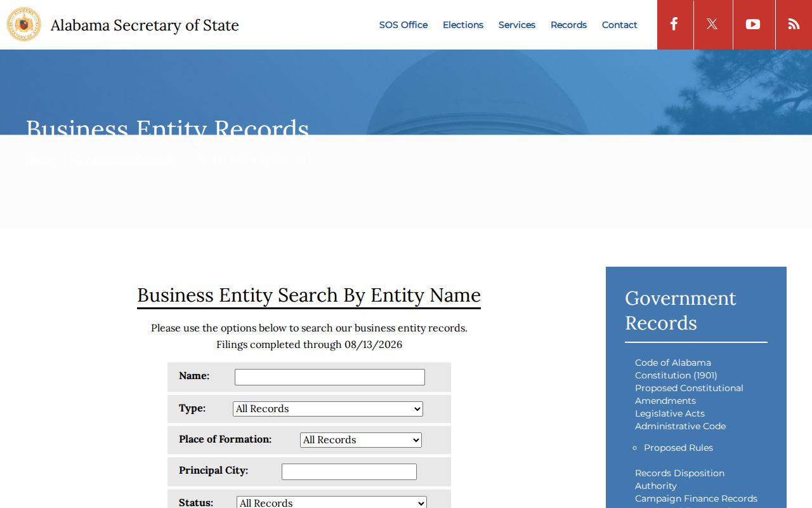Open the YouTube social icon

click(754, 25)
